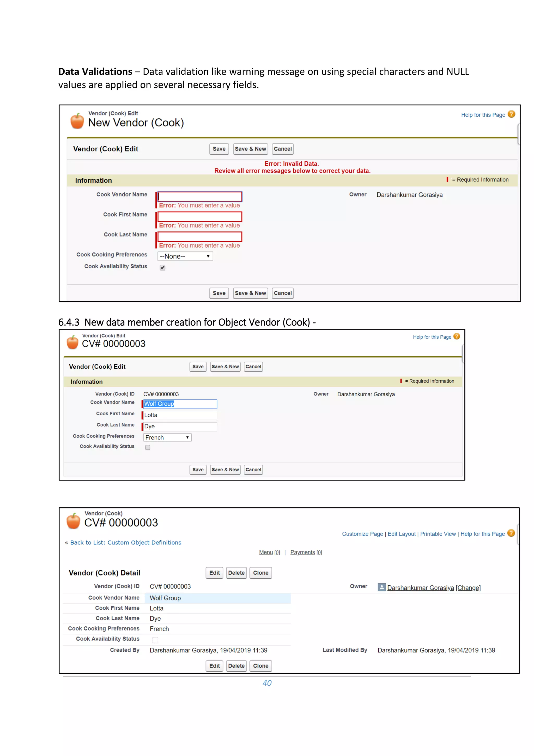The width and height of the screenshot is (534, 756).
Task: Click top Save on CV# 00000003 edit form
Action: [x=198, y=367]
